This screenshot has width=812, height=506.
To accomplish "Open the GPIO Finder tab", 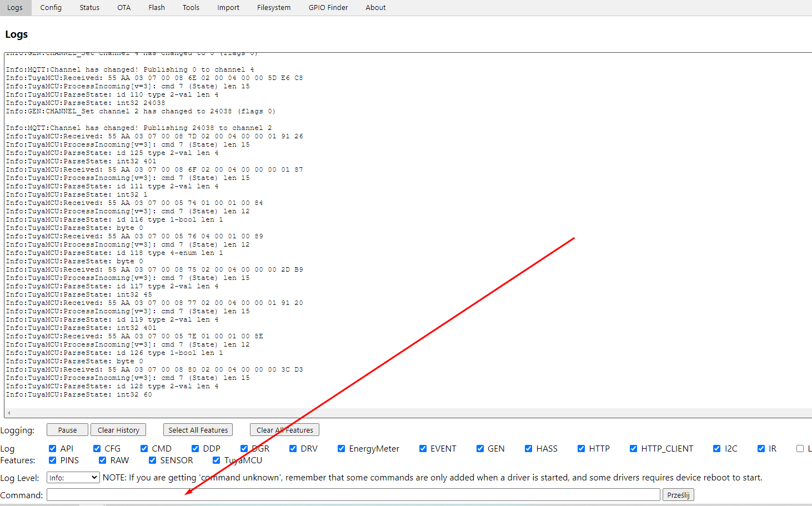I will coord(328,7).
